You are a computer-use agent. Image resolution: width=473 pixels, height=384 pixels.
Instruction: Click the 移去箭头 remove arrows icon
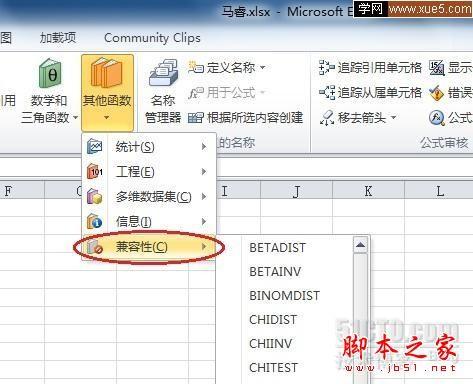click(327, 118)
